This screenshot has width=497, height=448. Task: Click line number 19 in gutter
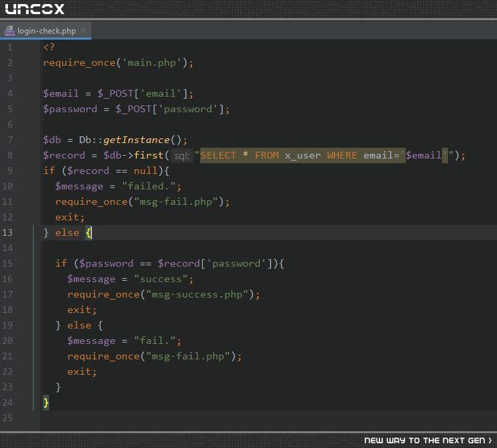[x=7, y=325]
